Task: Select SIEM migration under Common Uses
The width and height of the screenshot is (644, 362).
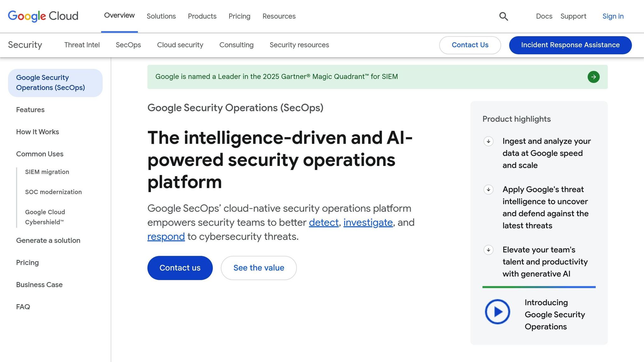Action: [47, 172]
